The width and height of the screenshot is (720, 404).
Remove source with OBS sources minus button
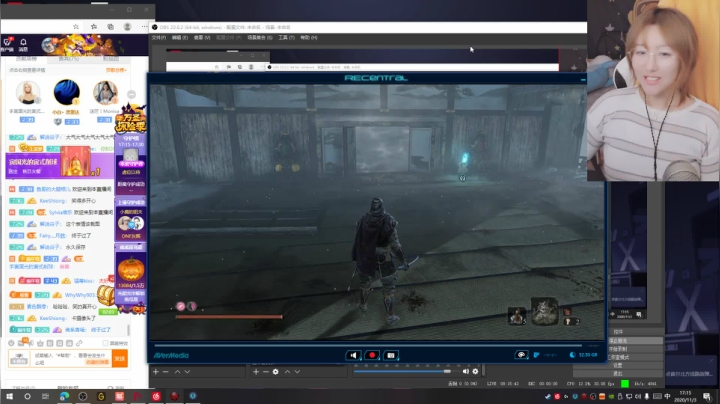pos(265,371)
